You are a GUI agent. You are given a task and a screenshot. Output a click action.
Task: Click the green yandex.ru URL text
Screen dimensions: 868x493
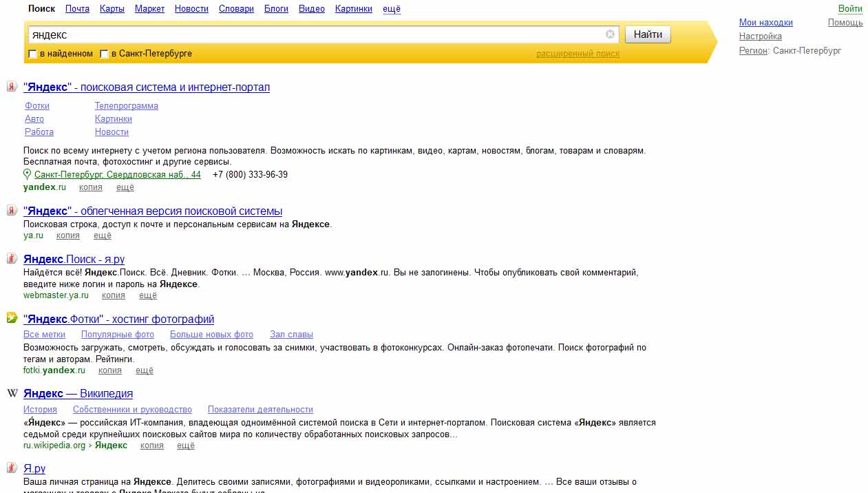[45, 187]
